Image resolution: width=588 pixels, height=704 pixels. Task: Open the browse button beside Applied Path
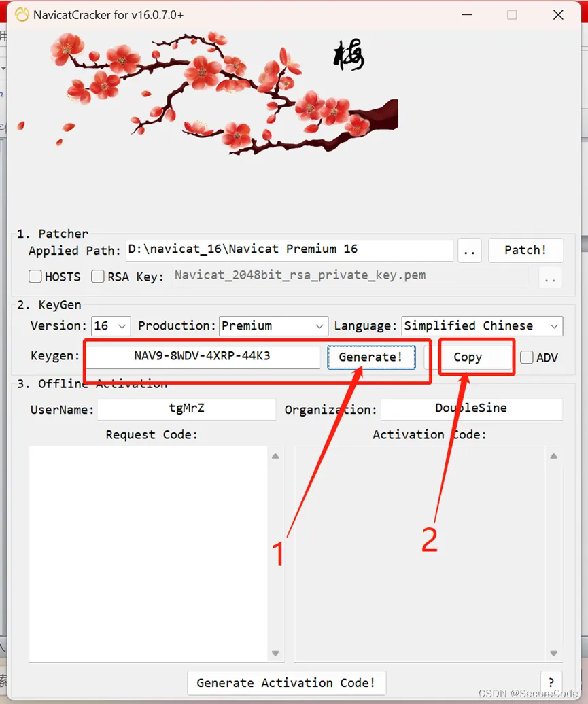(470, 251)
